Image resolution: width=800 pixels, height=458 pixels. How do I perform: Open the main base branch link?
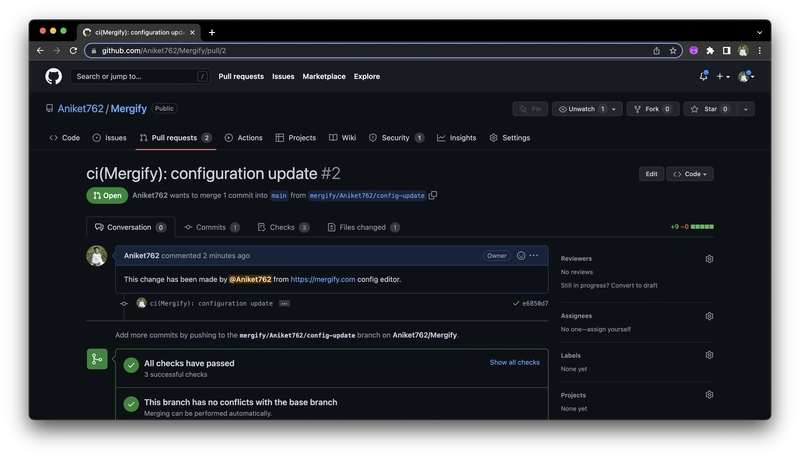click(279, 195)
